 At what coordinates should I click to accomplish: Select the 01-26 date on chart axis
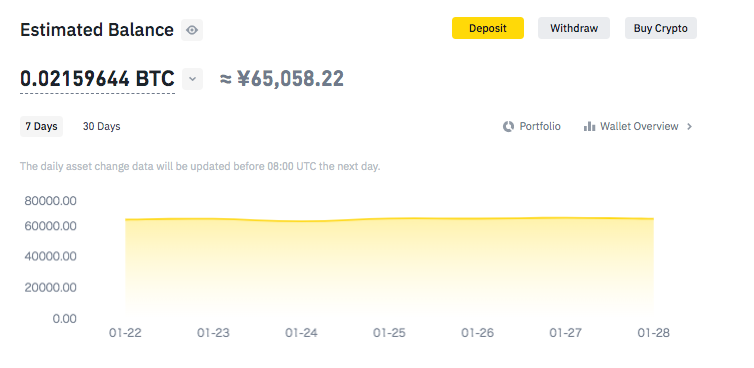[x=478, y=333]
